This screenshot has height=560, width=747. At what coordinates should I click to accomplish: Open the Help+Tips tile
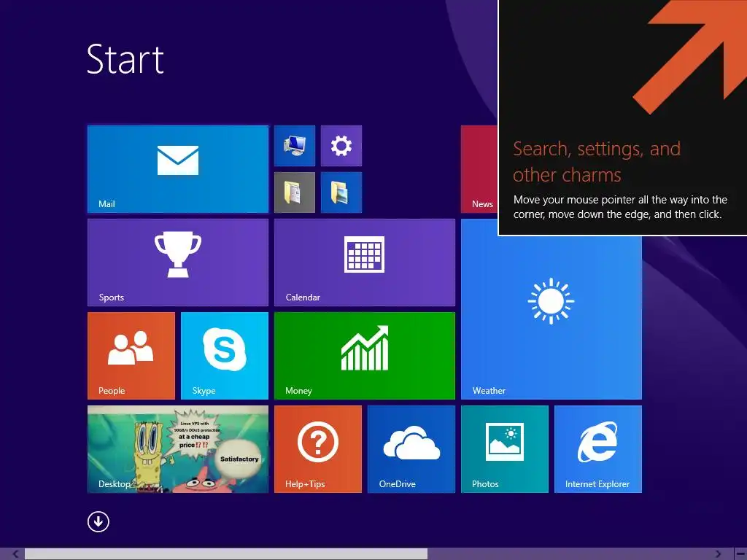click(318, 449)
